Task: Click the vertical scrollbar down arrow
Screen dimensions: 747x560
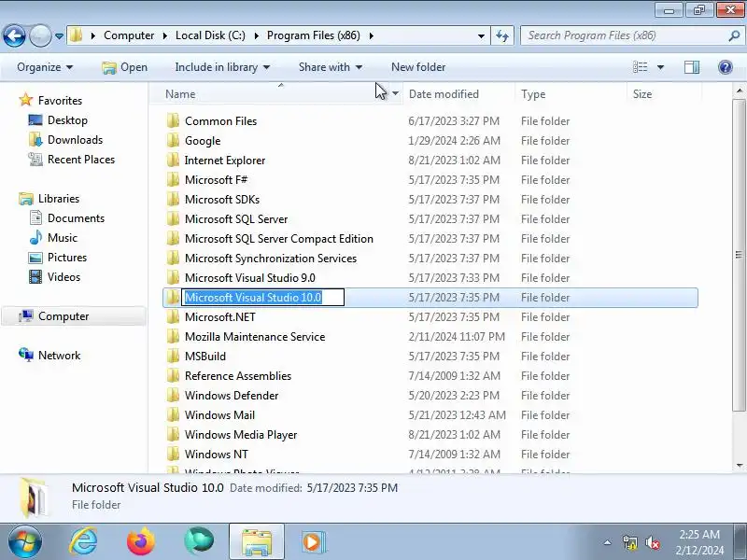Action: [x=739, y=466]
